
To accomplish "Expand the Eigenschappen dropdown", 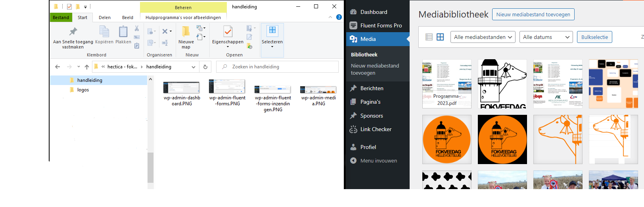I will coord(228,47).
